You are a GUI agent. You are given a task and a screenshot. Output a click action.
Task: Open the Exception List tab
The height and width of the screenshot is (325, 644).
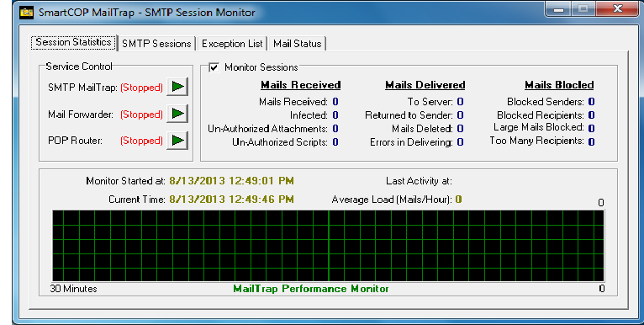pyautogui.click(x=232, y=44)
